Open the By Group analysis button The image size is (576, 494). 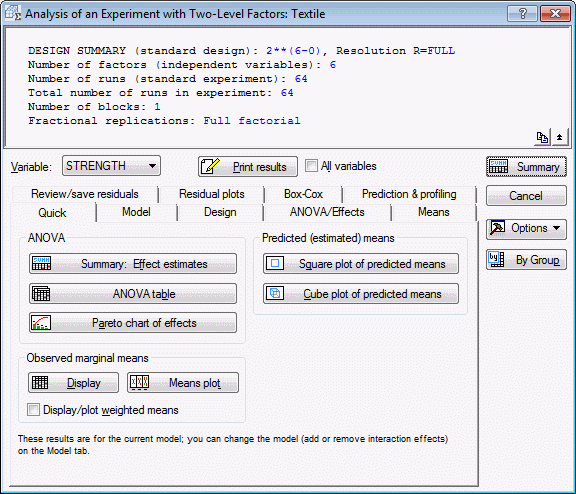(x=526, y=260)
